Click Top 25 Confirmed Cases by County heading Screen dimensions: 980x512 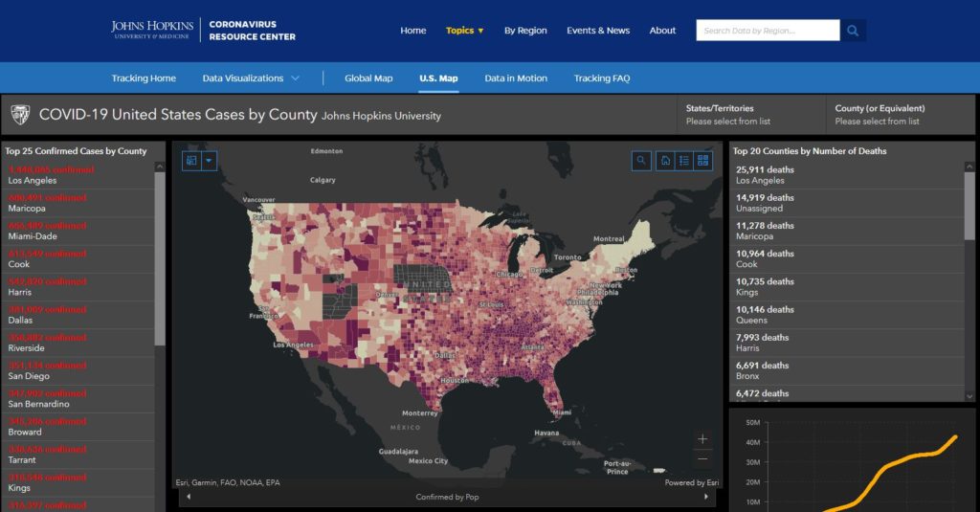click(76, 150)
